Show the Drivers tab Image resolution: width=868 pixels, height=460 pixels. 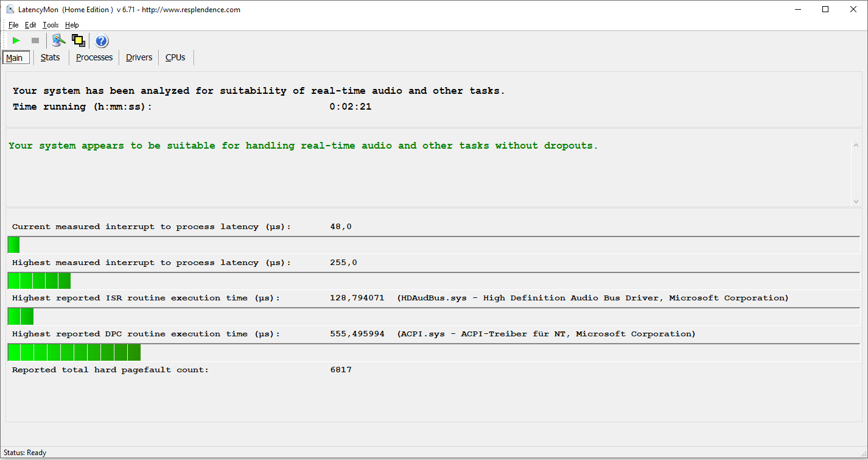click(139, 57)
